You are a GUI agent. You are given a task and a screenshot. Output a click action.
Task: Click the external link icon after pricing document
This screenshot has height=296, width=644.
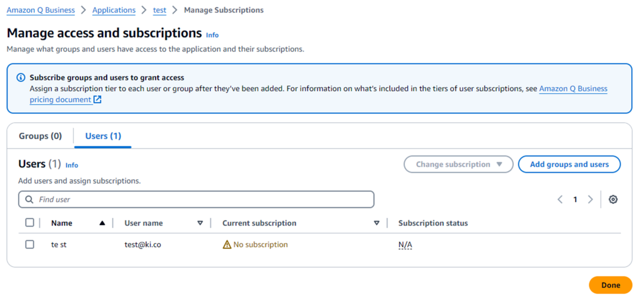97,100
